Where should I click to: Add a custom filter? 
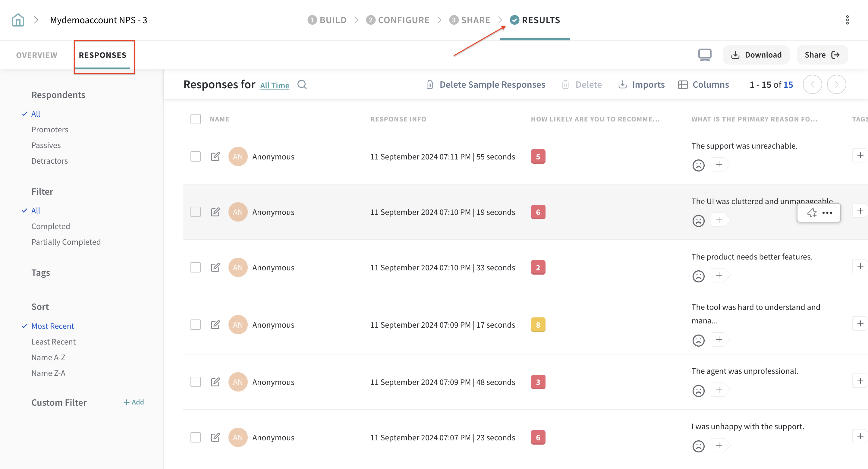(134, 402)
